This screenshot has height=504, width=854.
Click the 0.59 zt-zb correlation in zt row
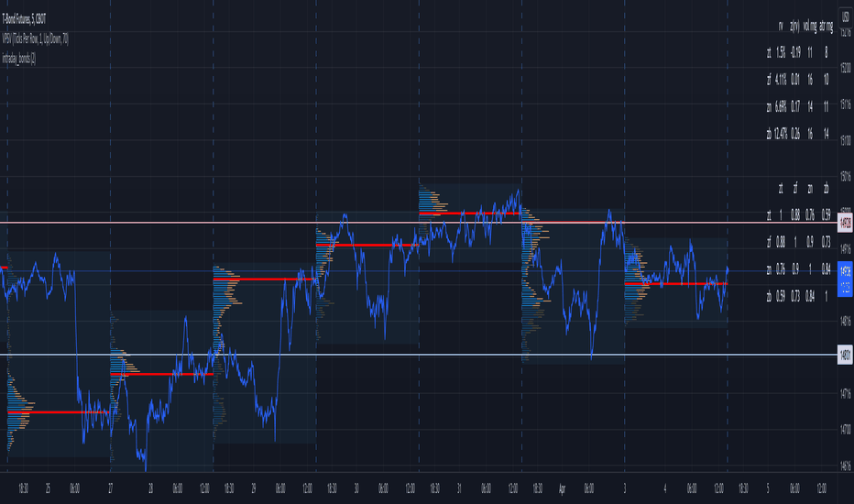pyautogui.click(x=827, y=215)
